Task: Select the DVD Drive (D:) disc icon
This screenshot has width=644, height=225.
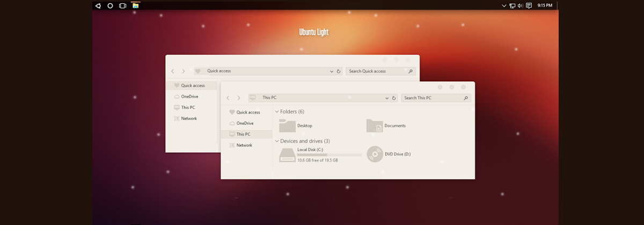Action: click(375, 154)
